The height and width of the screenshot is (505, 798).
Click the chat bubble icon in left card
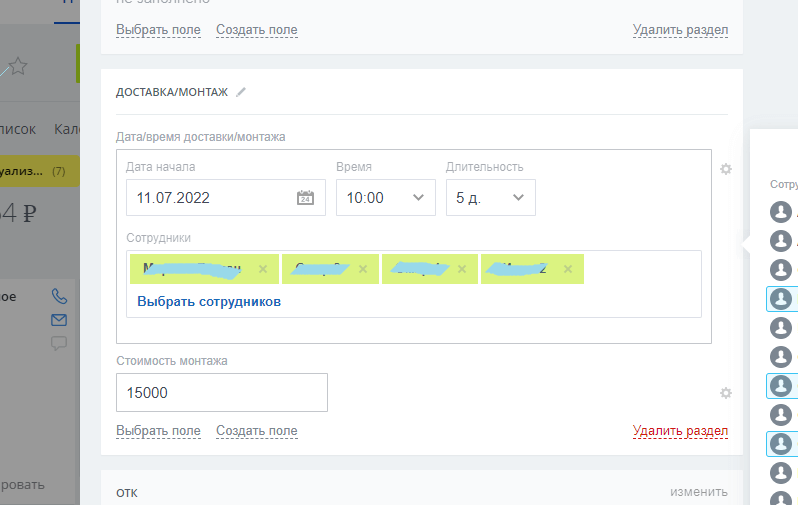(59, 343)
